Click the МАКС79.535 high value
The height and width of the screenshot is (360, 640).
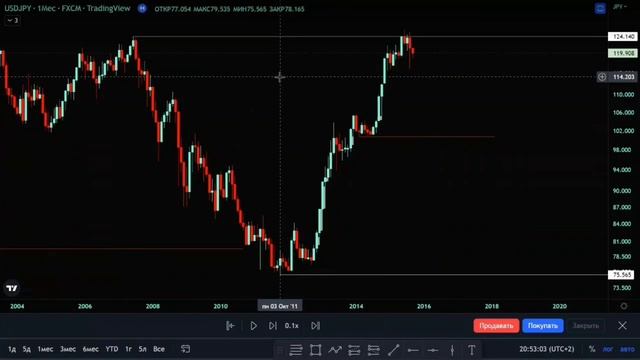(x=211, y=9)
